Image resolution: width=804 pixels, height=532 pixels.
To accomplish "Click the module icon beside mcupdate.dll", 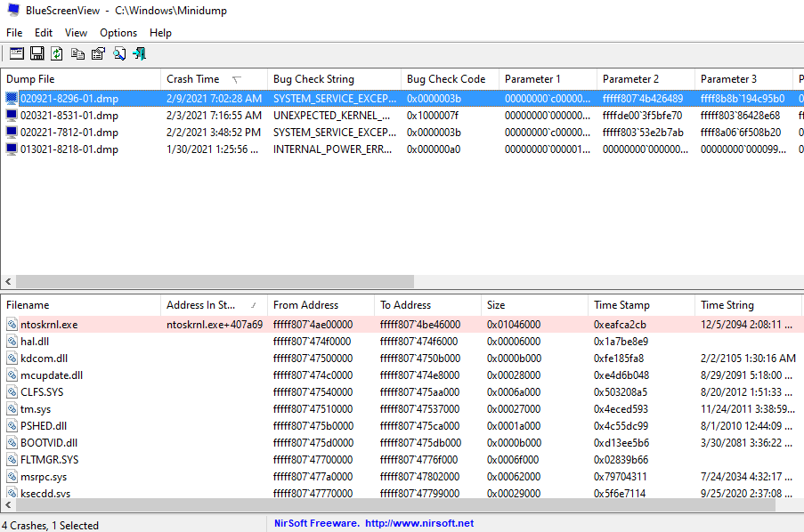I will 12,375.
